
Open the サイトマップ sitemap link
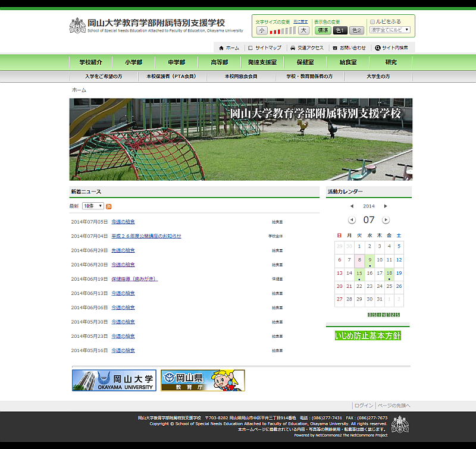[265, 48]
